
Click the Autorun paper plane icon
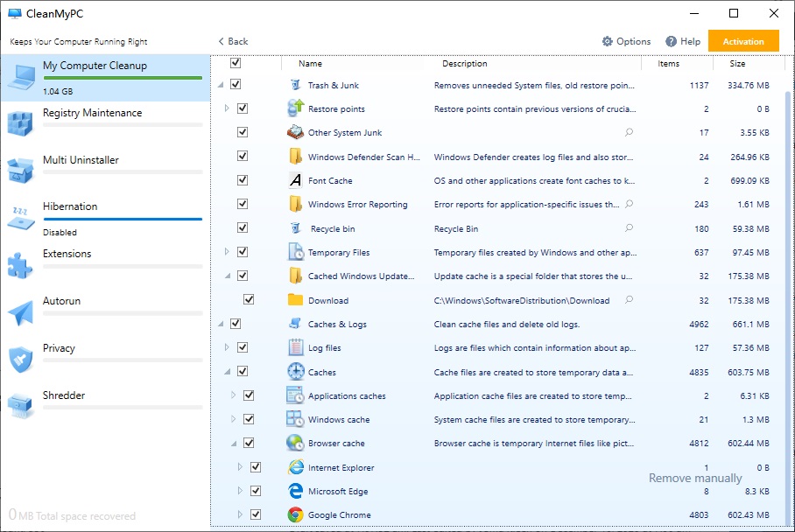[20, 312]
